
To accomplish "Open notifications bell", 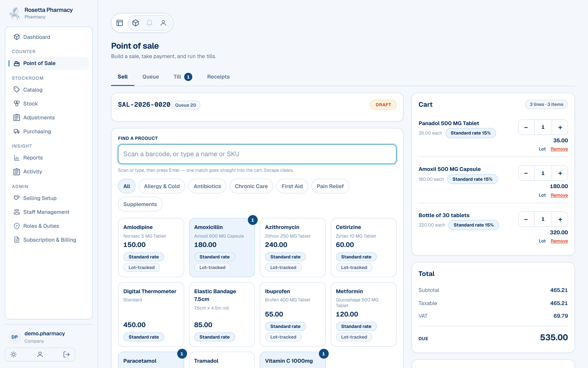I will pos(149,23).
